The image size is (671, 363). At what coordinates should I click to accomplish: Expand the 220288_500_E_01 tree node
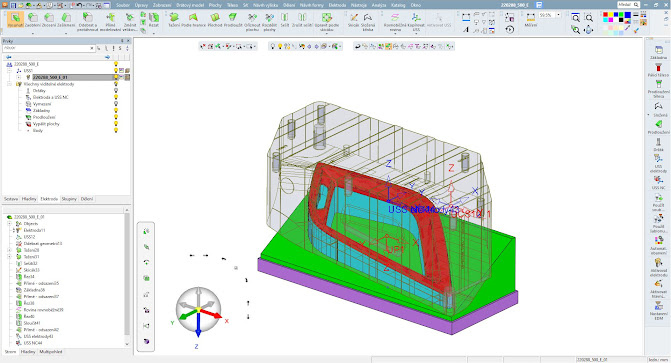(x=19, y=77)
